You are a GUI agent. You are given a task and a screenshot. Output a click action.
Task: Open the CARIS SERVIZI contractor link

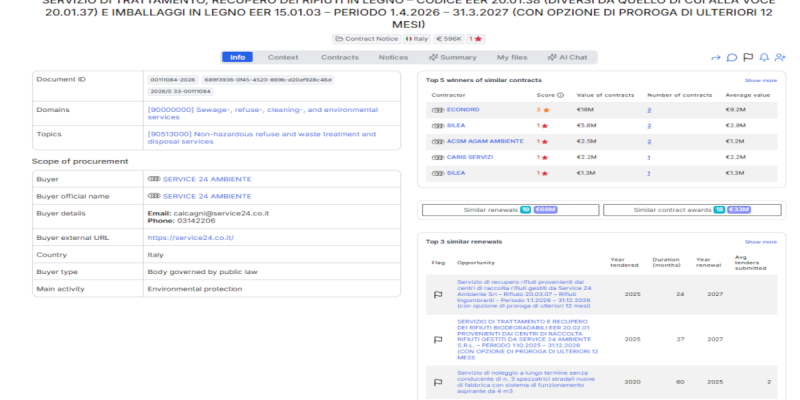point(470,157)
